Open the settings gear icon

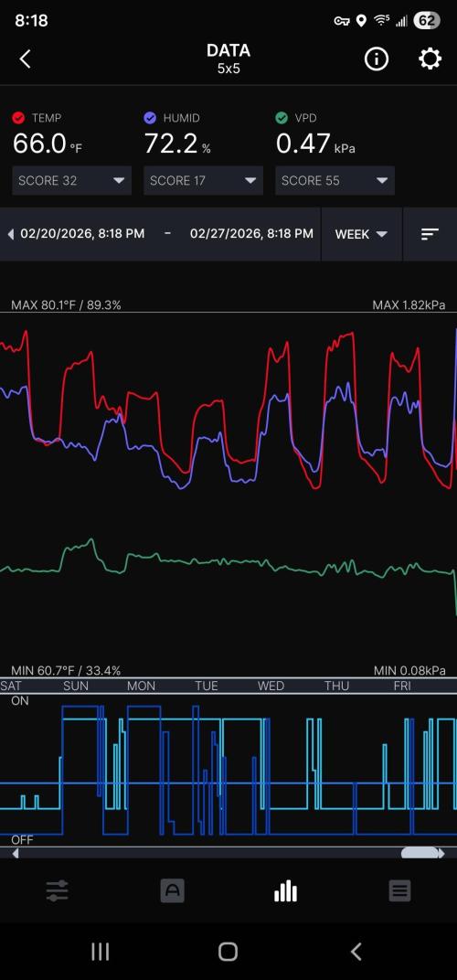[x=430, y=59]
